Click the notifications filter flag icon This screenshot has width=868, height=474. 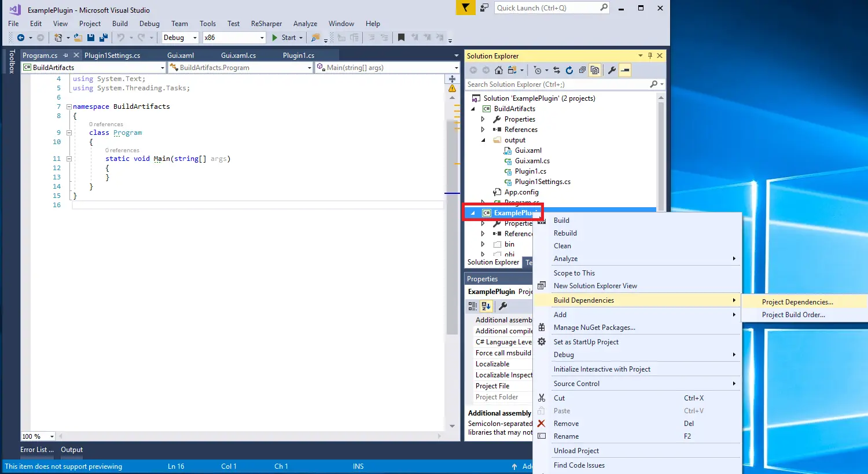pyautogui.click(x=465, y=8)
